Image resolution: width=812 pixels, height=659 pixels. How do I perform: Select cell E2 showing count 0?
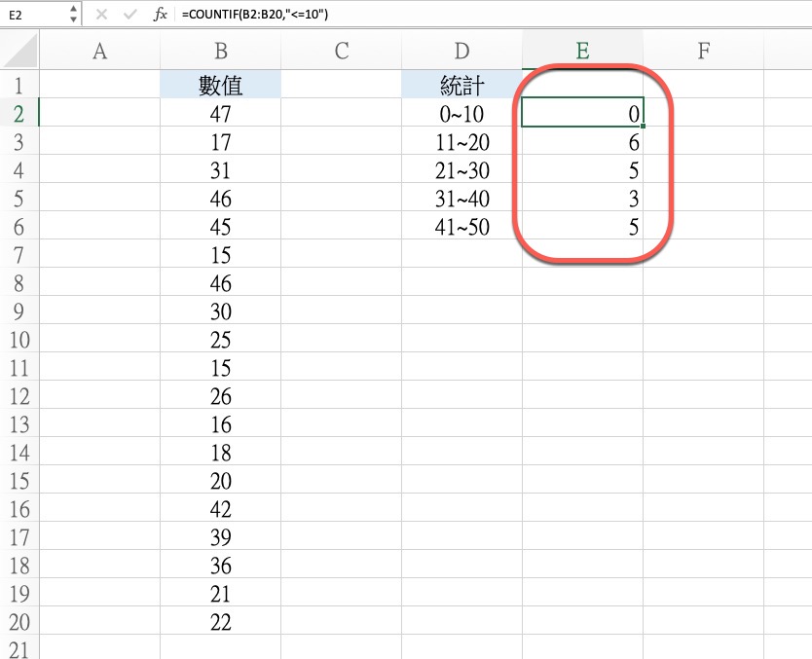click(582, 112)
